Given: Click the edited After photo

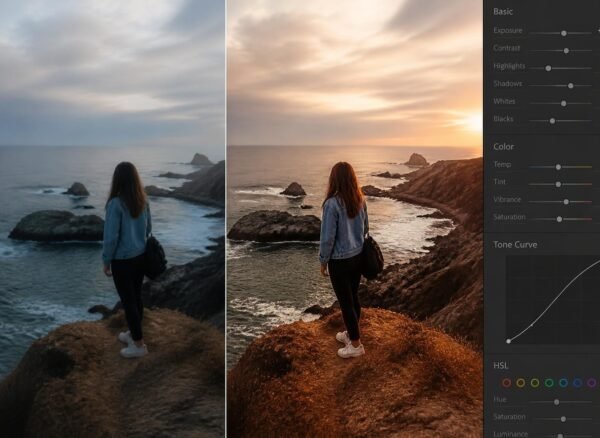Looking at the screenshot, I should pos(355,219).
